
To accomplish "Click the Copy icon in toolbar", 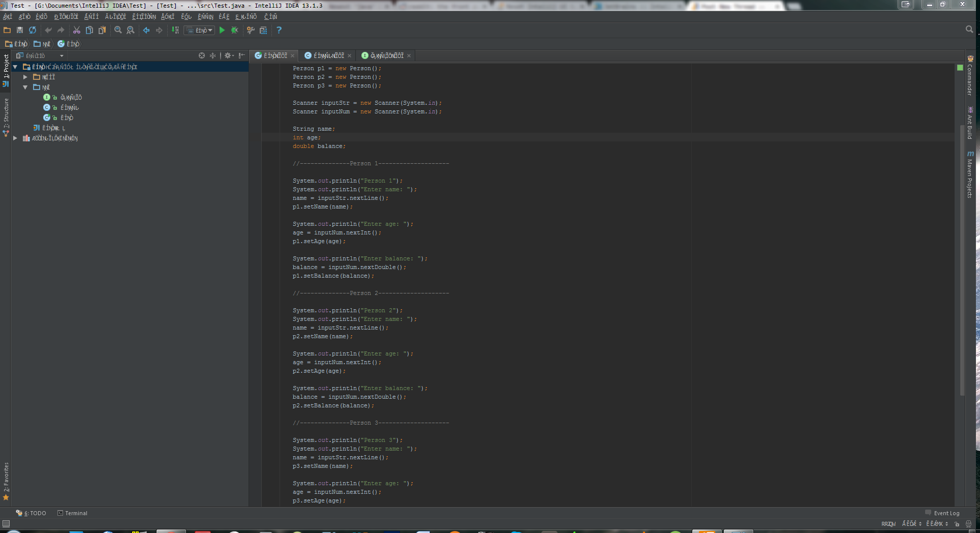I will pyautogui.click(x=89, y=31).
